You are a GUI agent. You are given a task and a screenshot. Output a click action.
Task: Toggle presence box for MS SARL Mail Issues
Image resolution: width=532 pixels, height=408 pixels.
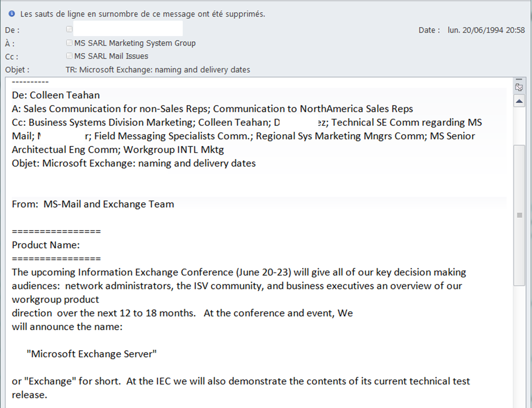pos(69,56)
